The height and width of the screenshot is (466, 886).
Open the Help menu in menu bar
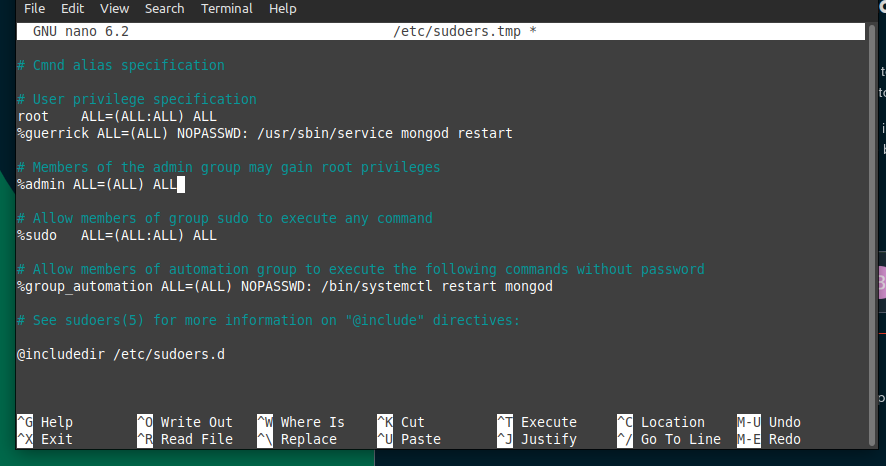click(283, 8)
